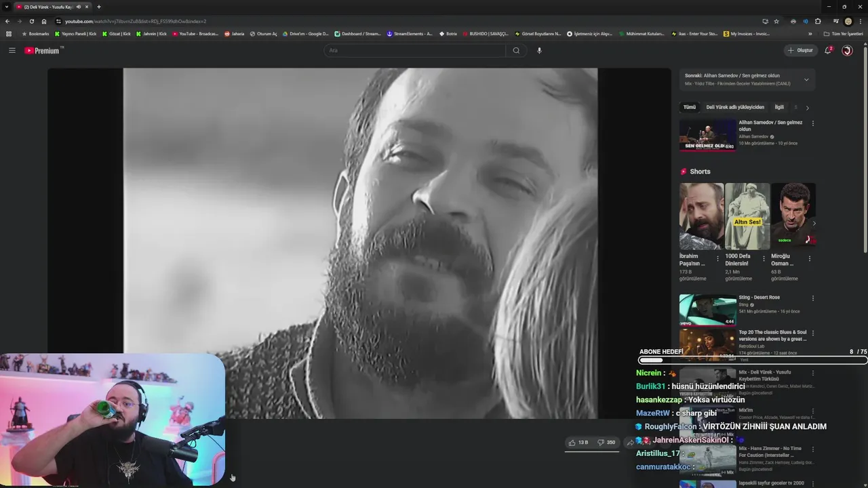Open Görsel Boyutlarını bookmark
This screenshot has width=868, height=488.
(538, 34)
